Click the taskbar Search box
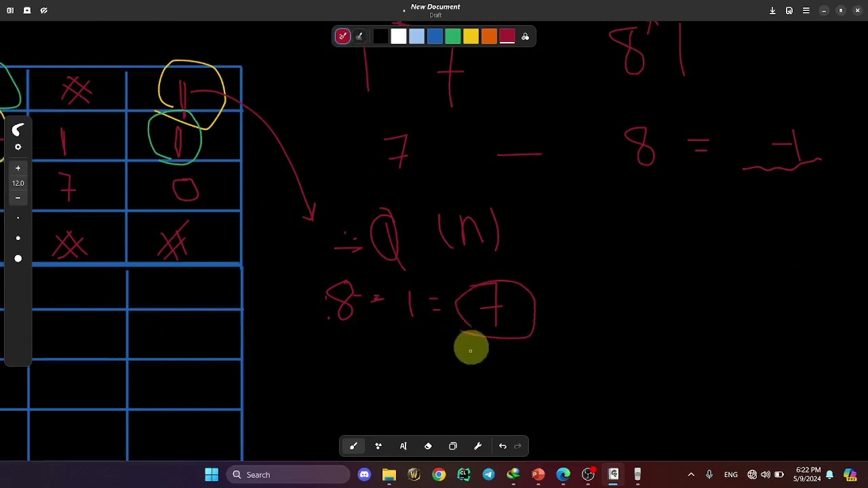This screenshot has width=868, height=488. click(x=288, y=474)
